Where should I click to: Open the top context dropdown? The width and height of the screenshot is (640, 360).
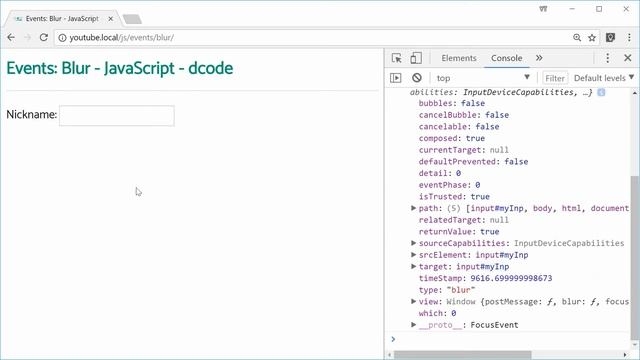[x=482, y=78]
